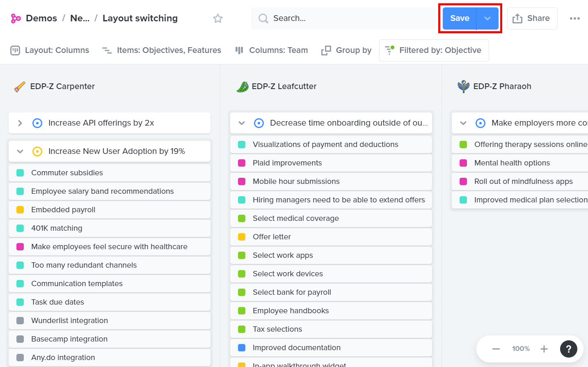Click the Items icon before Objectives, Features
This screenshot has width=588, height=367.
(x=107, y=50)
